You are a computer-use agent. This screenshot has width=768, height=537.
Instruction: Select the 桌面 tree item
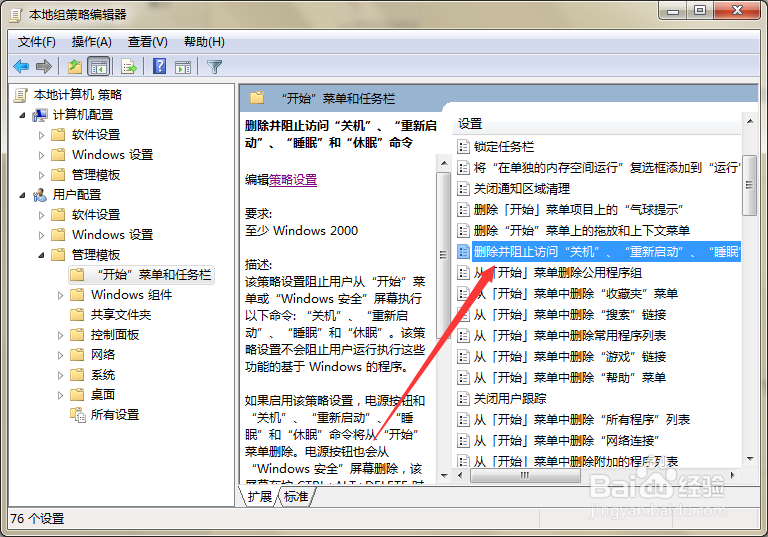tap(103, 395)
